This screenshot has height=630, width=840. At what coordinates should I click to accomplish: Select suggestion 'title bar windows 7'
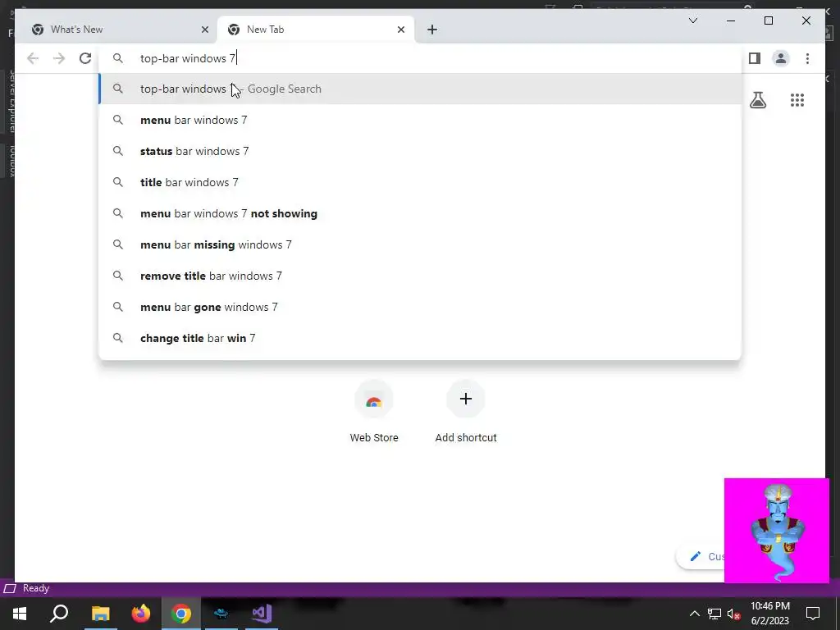coord(421,182)
